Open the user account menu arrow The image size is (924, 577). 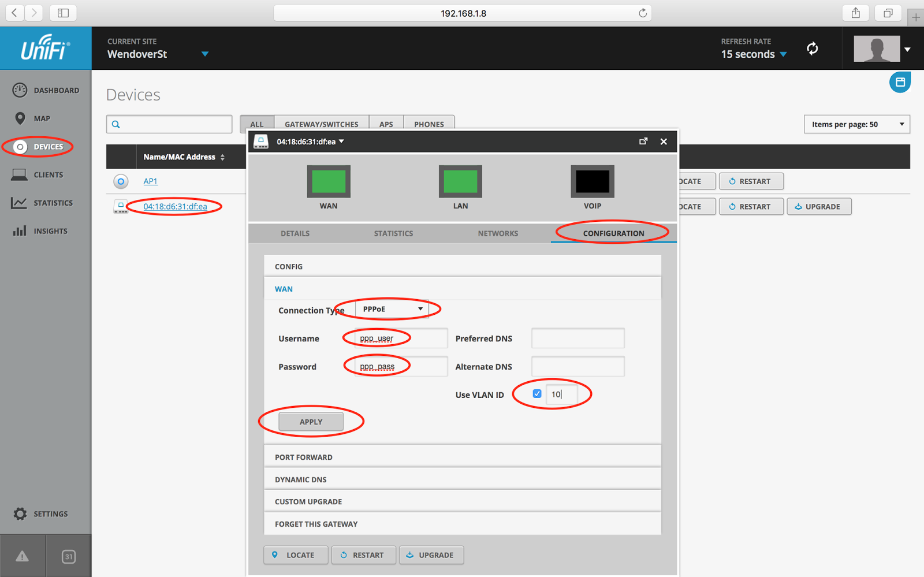(x=907, y=49)
